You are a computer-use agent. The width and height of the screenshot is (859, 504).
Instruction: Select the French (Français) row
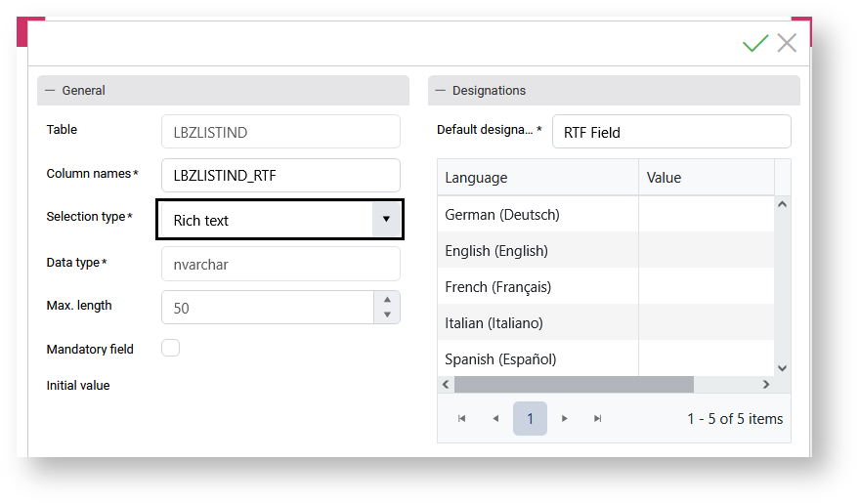605,286
